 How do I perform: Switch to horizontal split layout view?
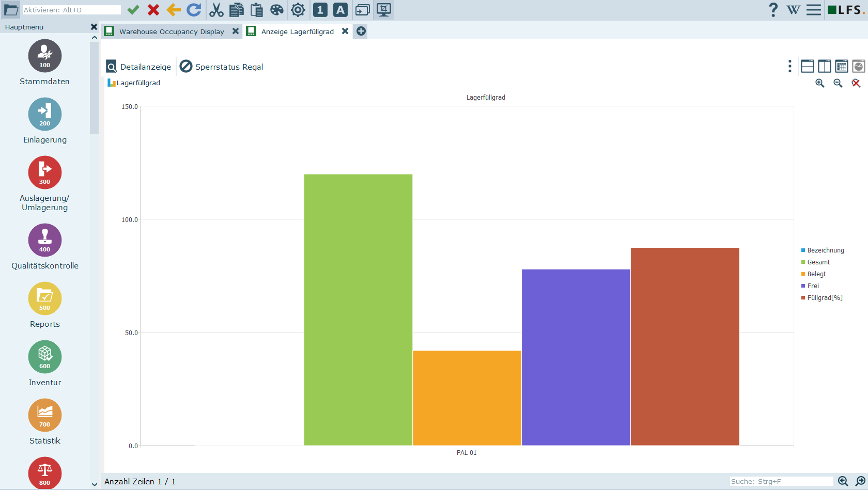(x=808, y=66)
